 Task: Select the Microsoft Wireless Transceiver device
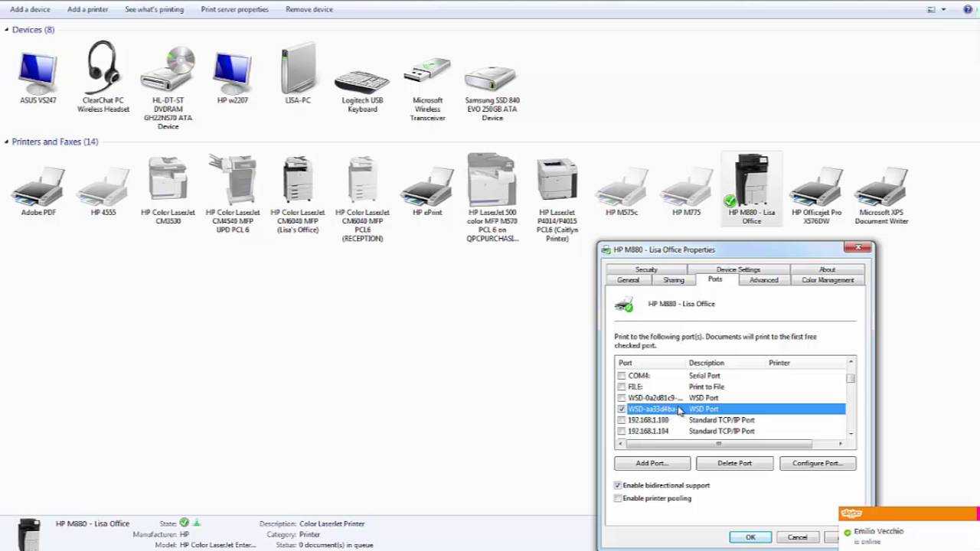pos(427,88)
